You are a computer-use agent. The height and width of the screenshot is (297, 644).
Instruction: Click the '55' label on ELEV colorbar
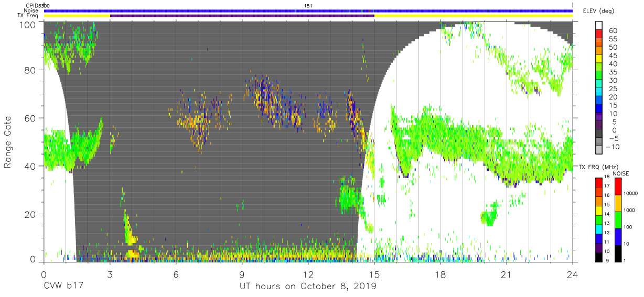[613, 39]
